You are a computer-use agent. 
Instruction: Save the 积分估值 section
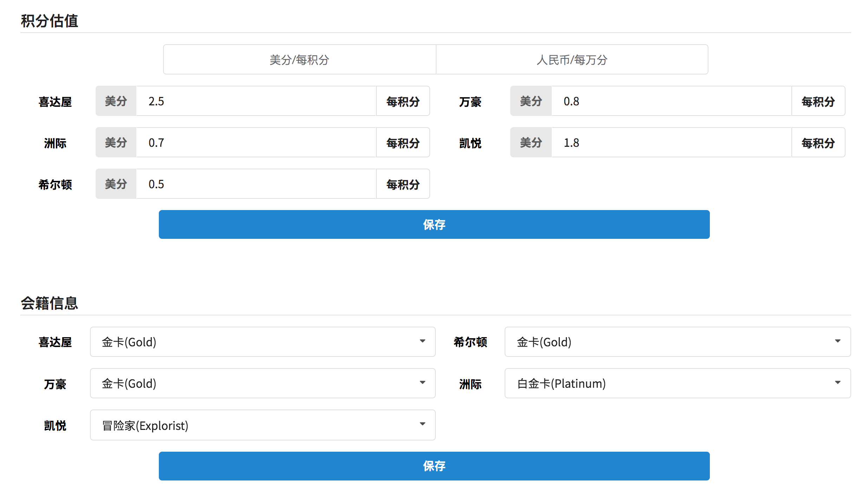point(434,224)
